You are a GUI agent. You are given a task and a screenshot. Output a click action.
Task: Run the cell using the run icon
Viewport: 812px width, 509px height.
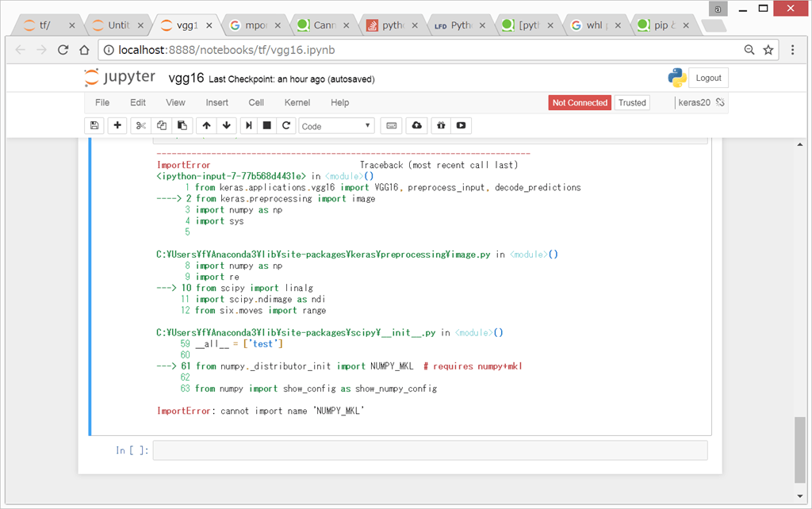coord(247,125)
